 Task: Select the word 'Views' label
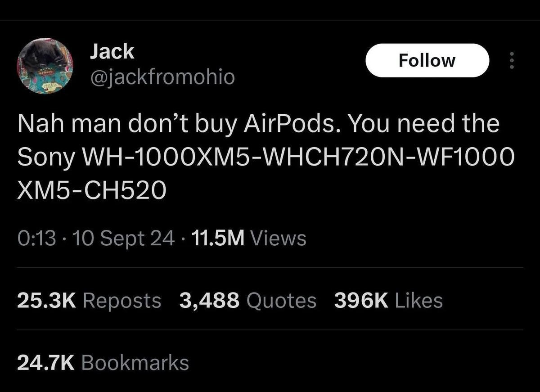(x=277, y=238)
